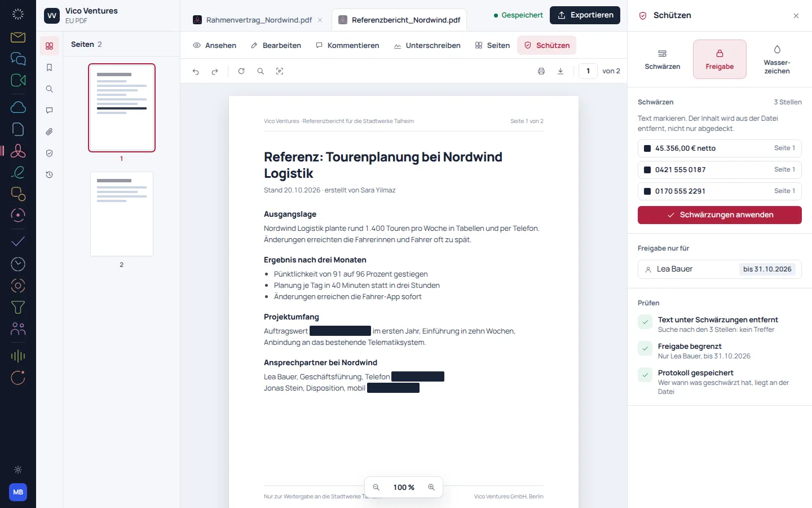Open the version history panel

(x=50, y=175)
